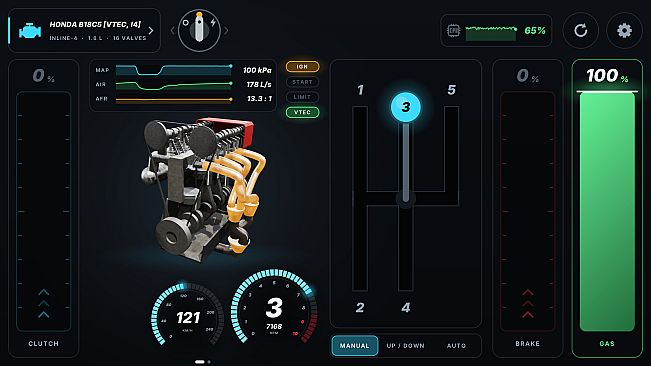Screen dimensions: 651x366
Task: Shift into gear 4
Action: [x=406, y=307]
